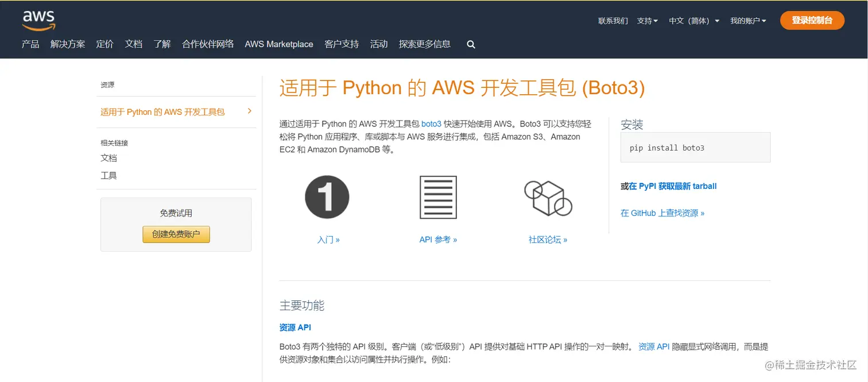Screen dimensions: 868x382
Task: Select sidebar link 适用于 Python 的 AWS 开发工具包
Action: (x=162, y=112)
